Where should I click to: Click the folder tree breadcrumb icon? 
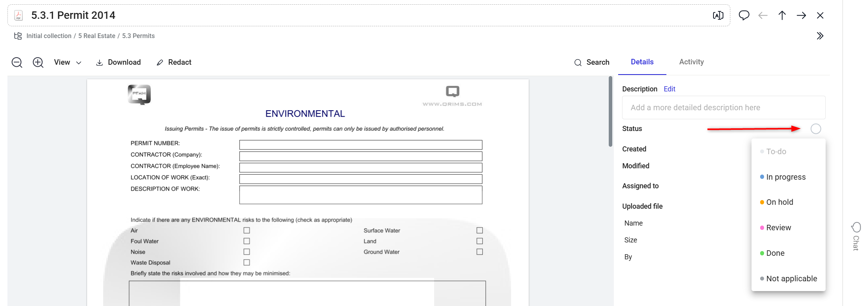click(18, 36)
